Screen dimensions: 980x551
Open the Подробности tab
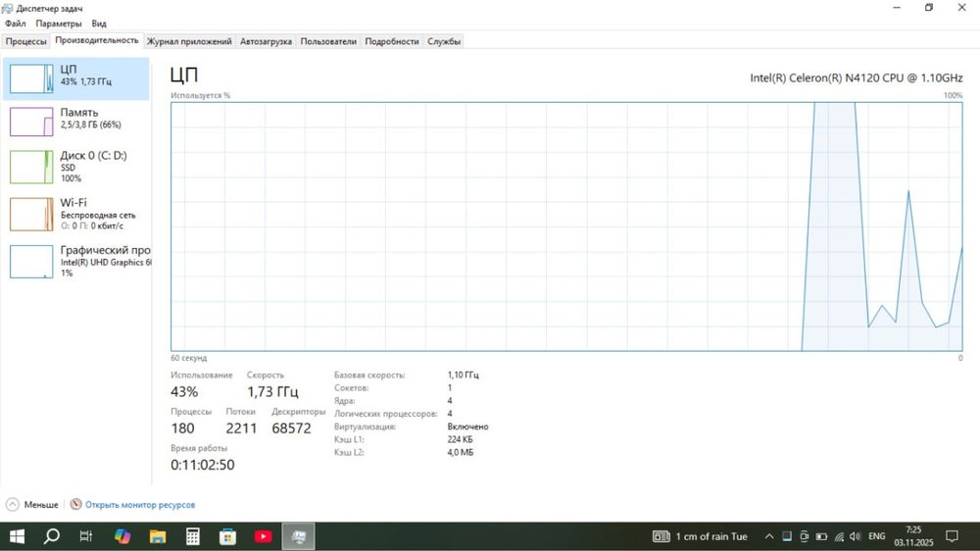click(392, 41)
